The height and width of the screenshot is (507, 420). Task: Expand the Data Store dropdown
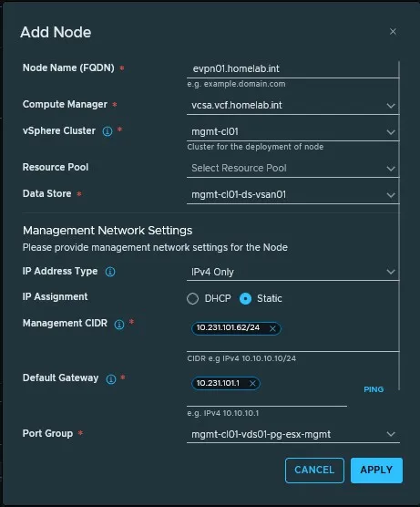point(293,195)
